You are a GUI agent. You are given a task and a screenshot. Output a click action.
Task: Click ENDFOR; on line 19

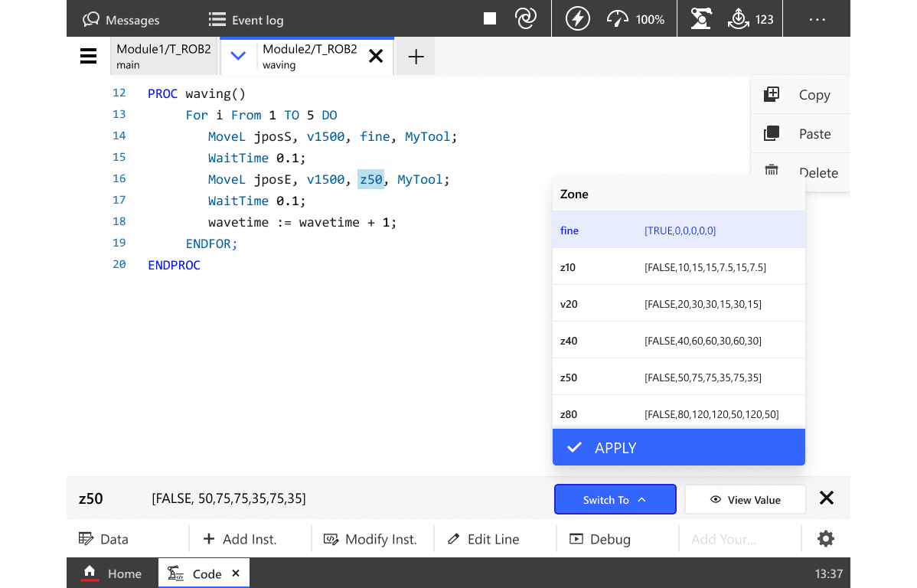click(211, 243)
